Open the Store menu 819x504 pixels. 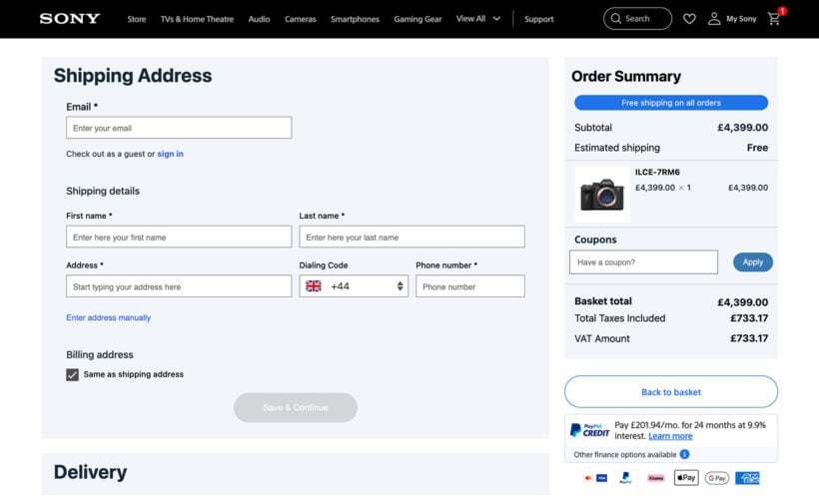pos(136,19)
